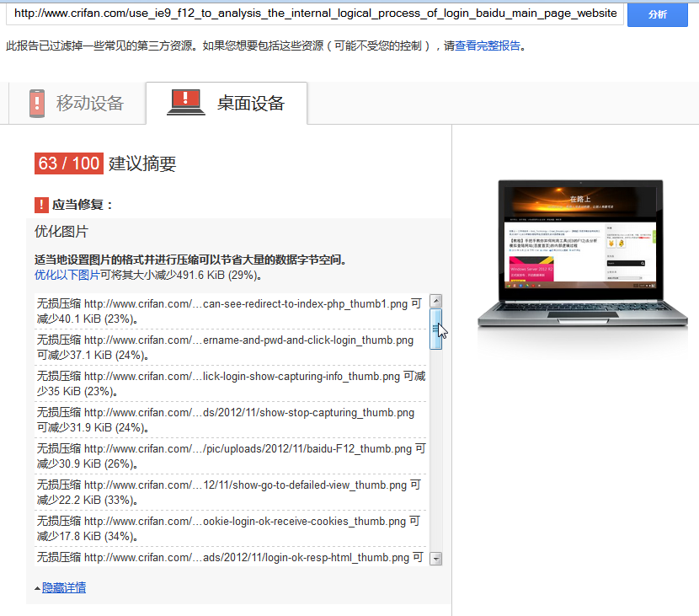Open the 查看完整报告 full report link

[488, 46]
